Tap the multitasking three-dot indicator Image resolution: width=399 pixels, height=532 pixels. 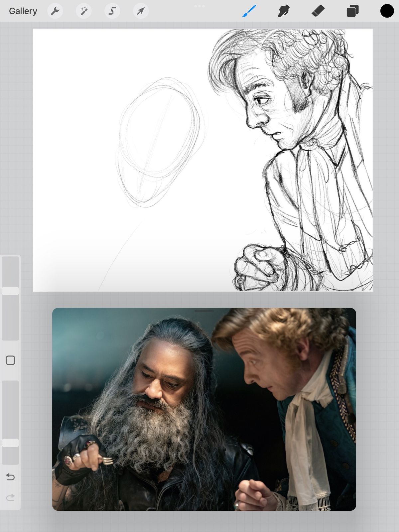[x=199, y=6]
